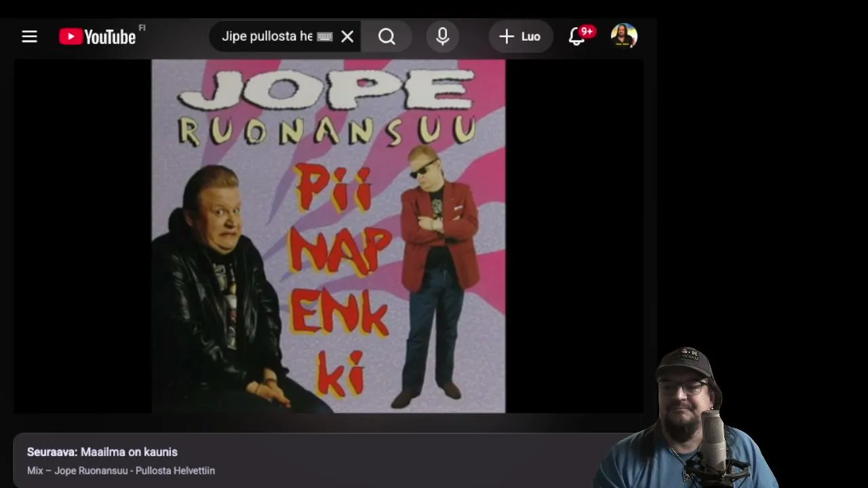Image resolution: width=868 pixels, height=488 pixels.
Task: Start voice search with the microphone
Action: click(x=443, y=37)
